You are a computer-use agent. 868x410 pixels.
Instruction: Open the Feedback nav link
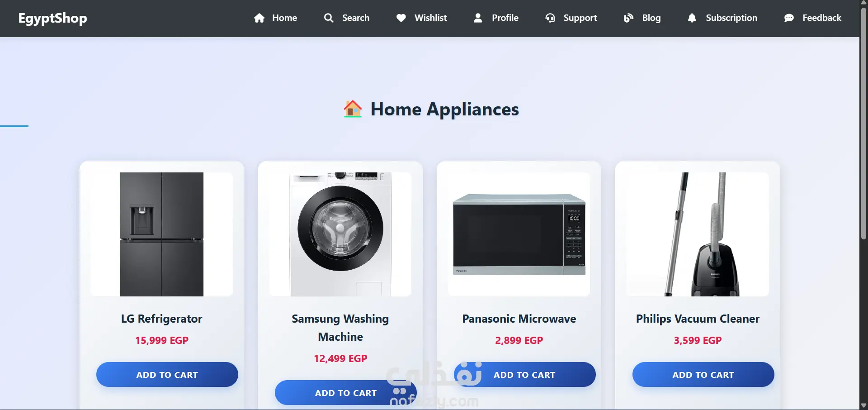[x=812, y=18]
